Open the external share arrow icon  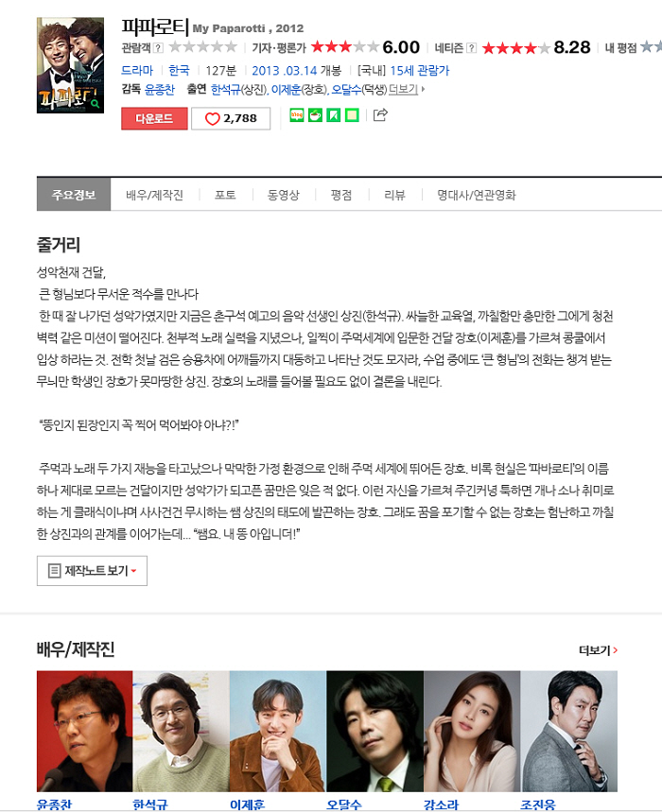380,114
